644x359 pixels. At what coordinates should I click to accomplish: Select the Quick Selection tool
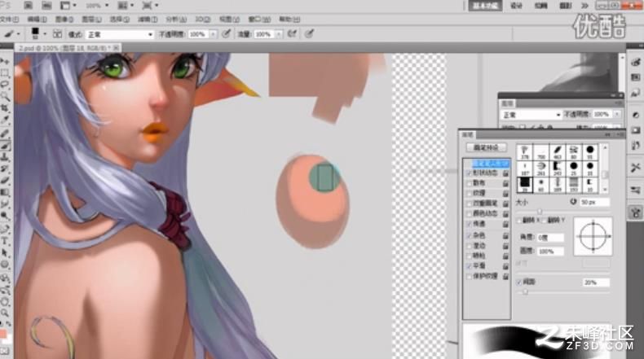pos(5,96)
